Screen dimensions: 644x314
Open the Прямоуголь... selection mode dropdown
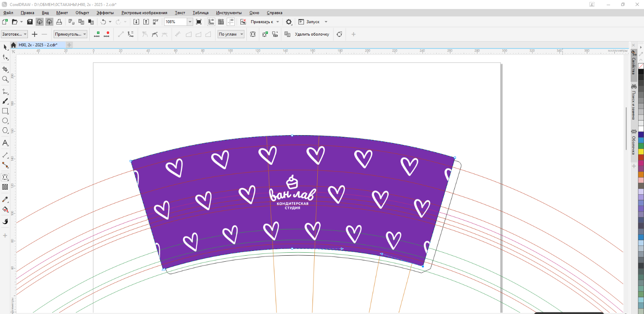[x=70, y=34]
